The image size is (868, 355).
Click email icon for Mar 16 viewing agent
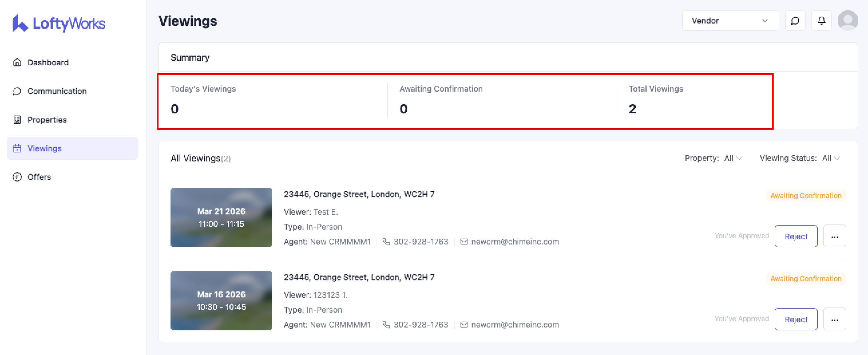(464, 325)
